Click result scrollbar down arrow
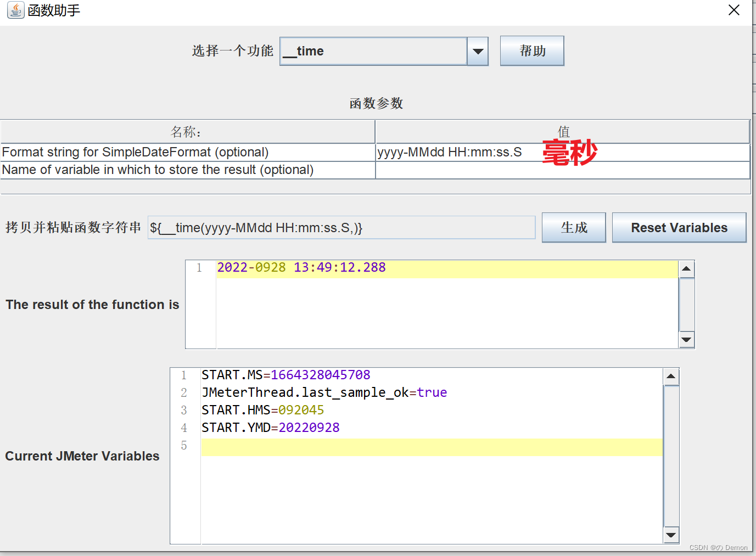 click(x=686, y=340)
